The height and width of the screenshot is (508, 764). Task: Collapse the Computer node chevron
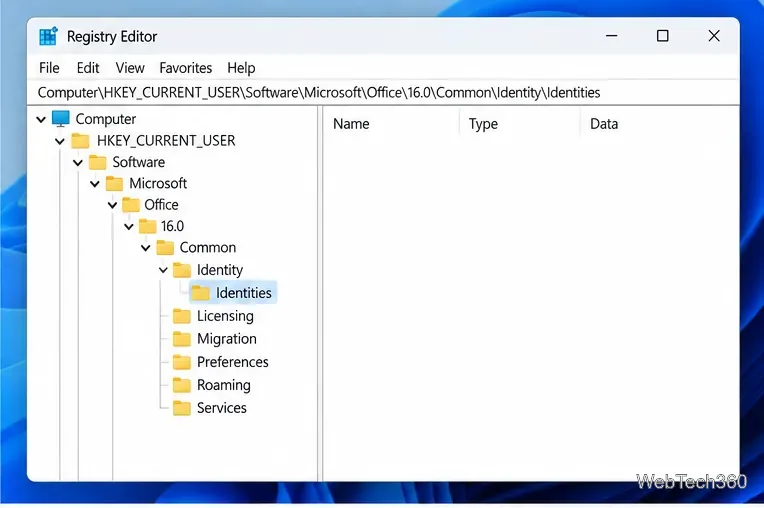tap(41, 119)
